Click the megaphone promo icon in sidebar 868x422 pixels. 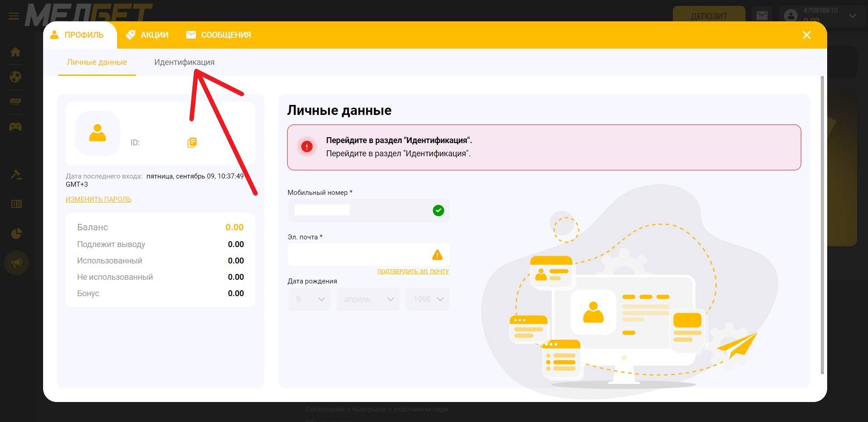tap(17, 263)
